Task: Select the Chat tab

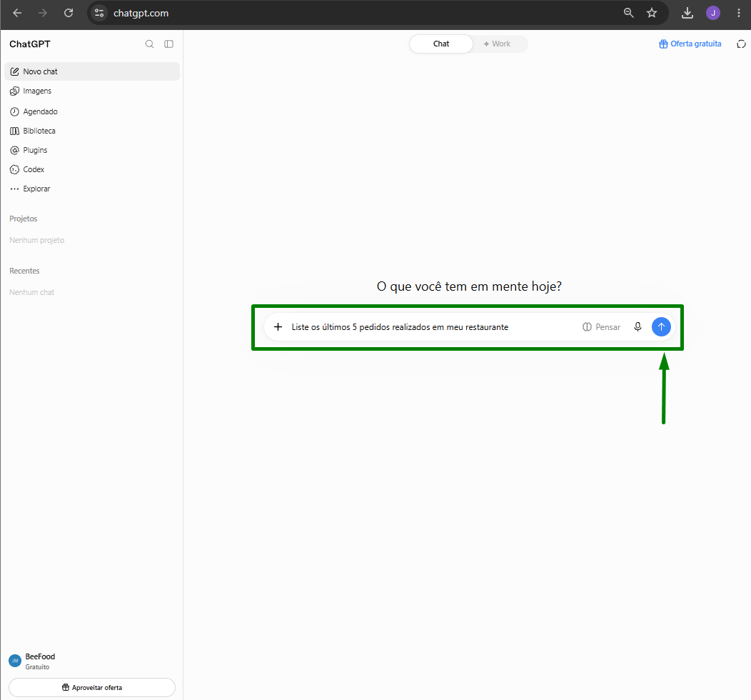Action: (441, 44)
